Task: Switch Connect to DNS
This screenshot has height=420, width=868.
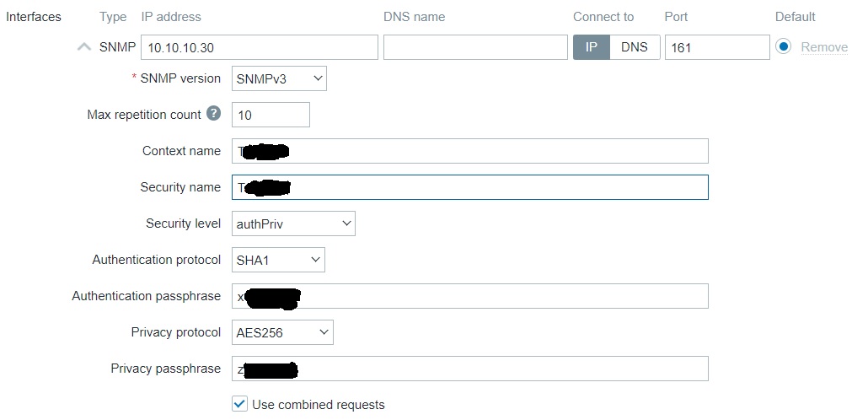Action: [x=634, y=47]
